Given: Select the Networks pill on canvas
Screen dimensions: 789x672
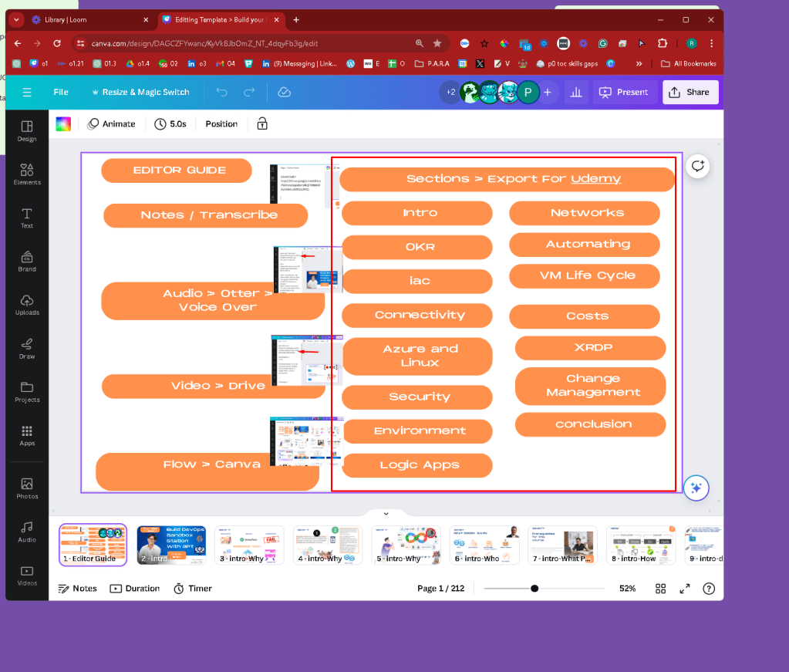Looking at the screenshot, I should tap(585, 214).
